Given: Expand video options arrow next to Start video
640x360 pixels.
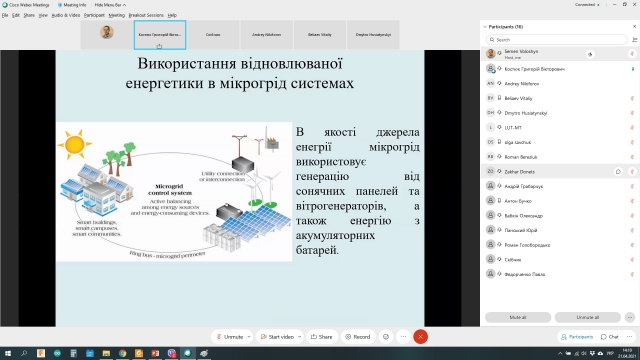Looking at the screenshot, I should (299, 337).
